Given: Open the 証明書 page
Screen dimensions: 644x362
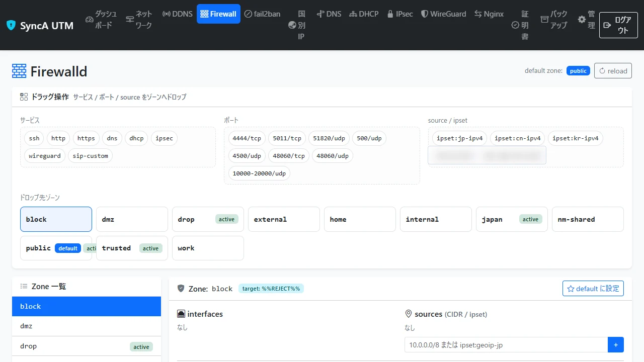Looking at the screenshot, I should [x=520, y=25].
